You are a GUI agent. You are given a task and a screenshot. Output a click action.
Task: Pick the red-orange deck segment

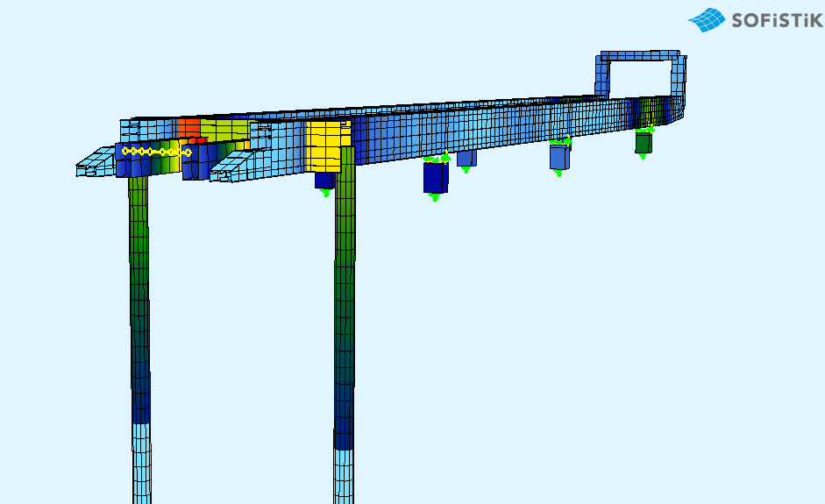point(189,130)
